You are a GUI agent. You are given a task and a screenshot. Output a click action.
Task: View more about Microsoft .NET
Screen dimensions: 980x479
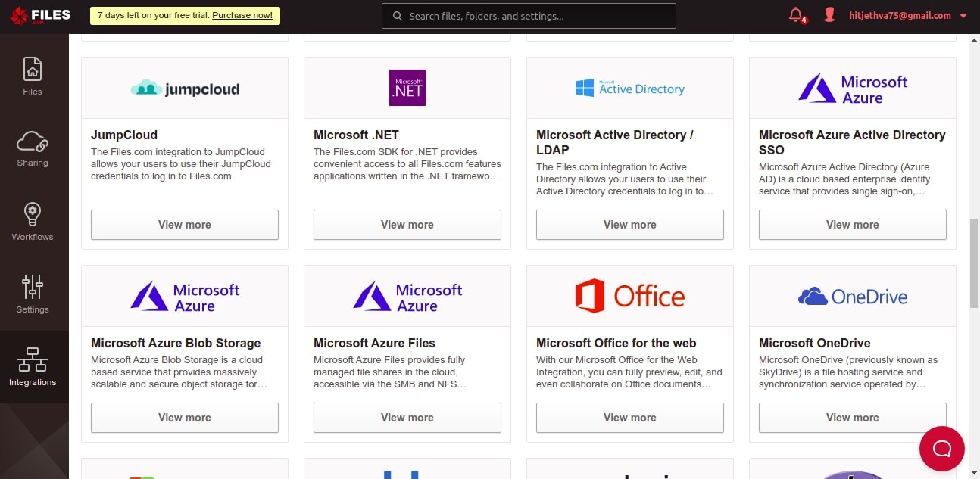pyautogui.click(x=407, y=225)
